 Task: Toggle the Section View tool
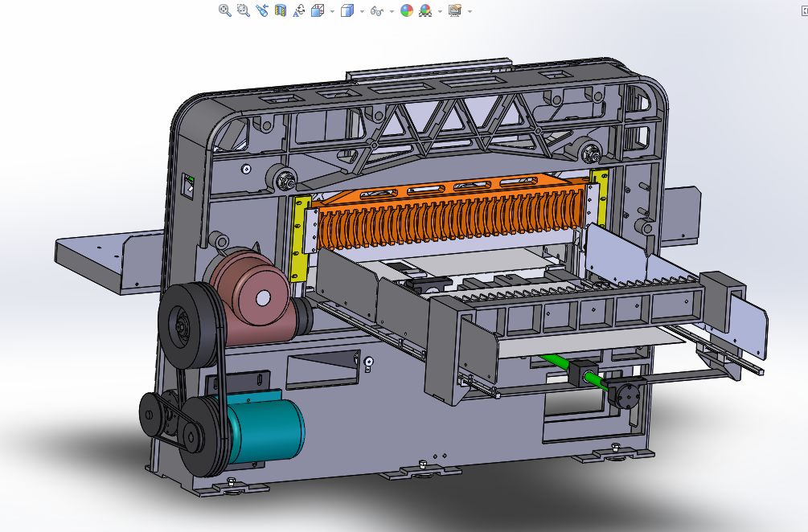(281, 10)
